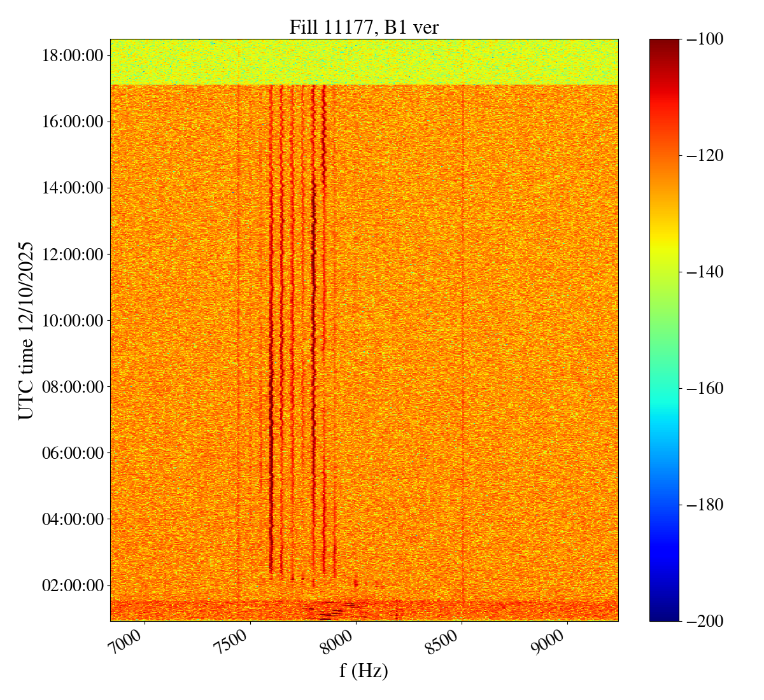Image resolution: width=764 pixels, height=700 pixels.
Task: Click the −100 colorbar tick label
Action: click(x=705, y=39)
